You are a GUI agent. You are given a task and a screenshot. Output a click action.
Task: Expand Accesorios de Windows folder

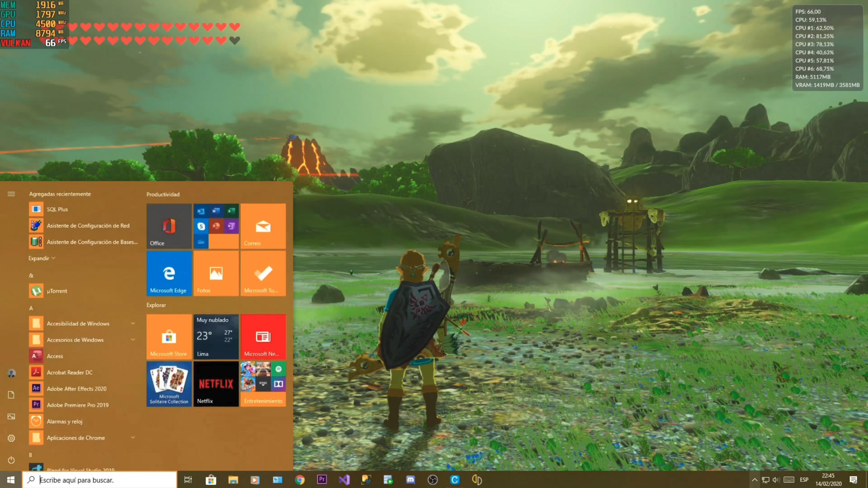pyautogui.click(x=133, y=340)
